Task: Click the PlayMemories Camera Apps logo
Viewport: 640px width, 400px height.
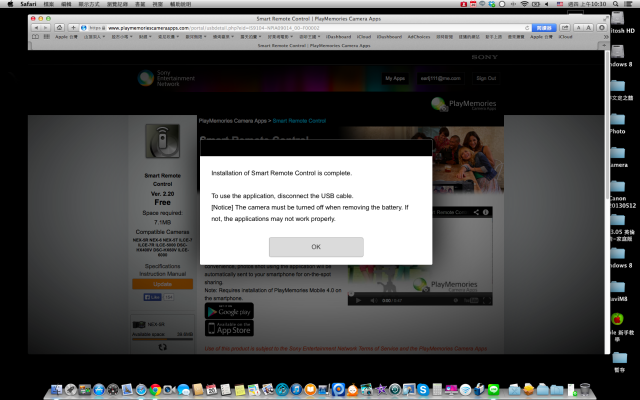Action: pos(464,104)
